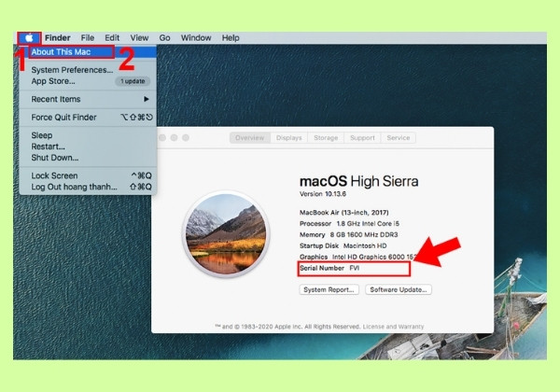This screenshot has height=392, width=560.
Task: Open the Help menu
Action: click(x=231, y=38)
